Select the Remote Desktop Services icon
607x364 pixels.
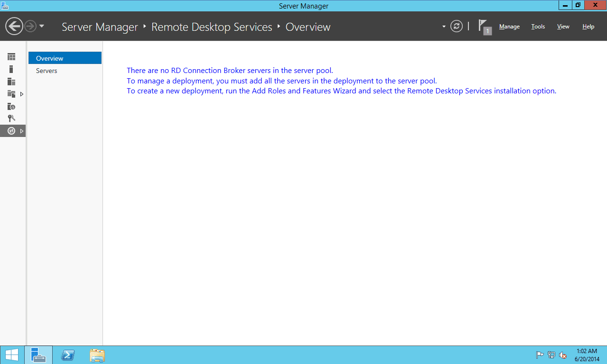tap(11, 131)
